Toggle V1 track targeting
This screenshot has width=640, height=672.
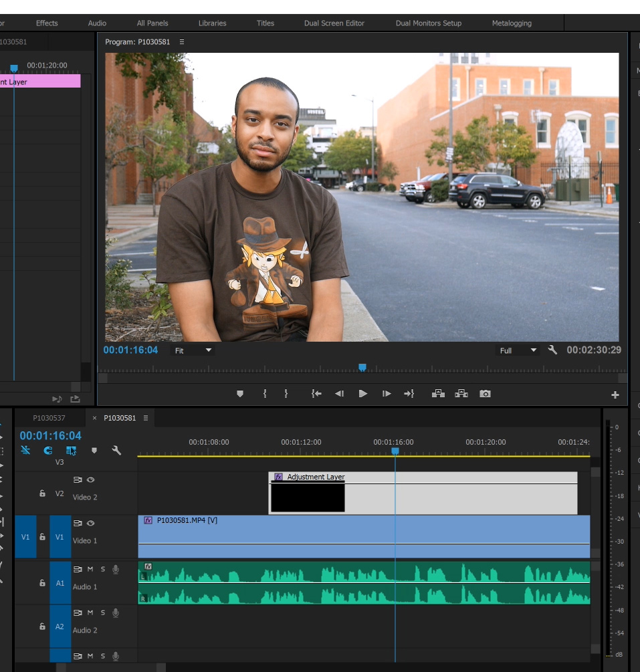pos(60,536)
